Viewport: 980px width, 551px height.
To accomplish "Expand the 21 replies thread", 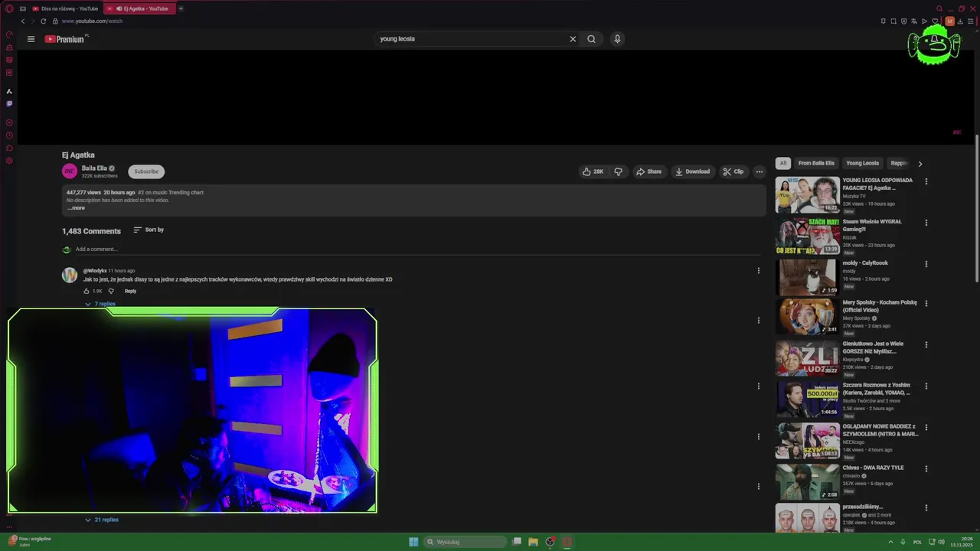I will tap(102, 520).
